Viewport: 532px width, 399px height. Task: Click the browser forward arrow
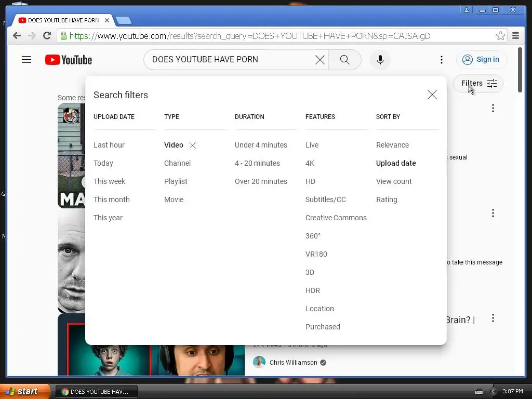coord(32,36)
